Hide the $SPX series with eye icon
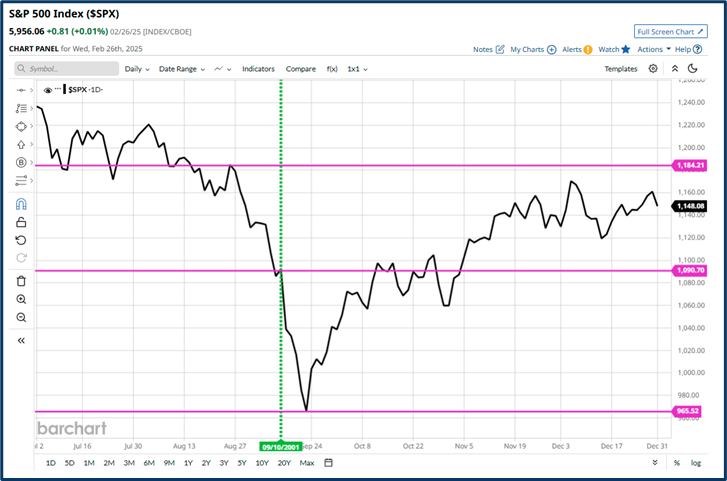Viewport: 727px width, 481px height. [x=46, y=90]
